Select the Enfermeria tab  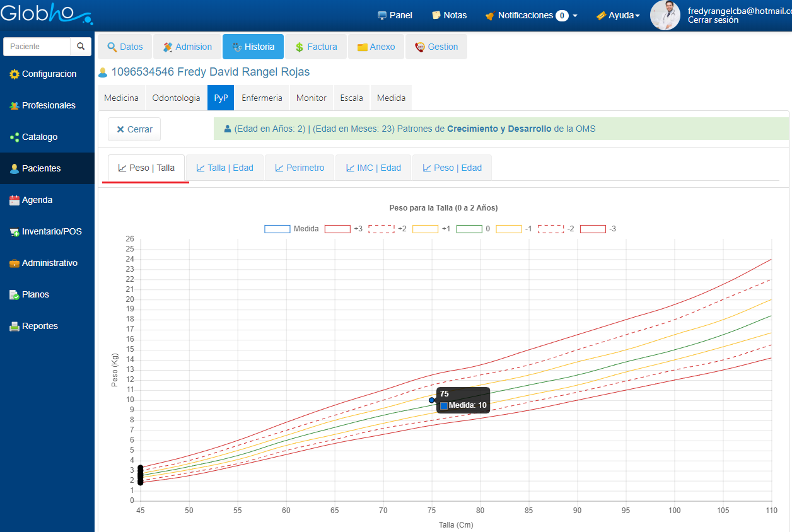(x=262, y=98)
